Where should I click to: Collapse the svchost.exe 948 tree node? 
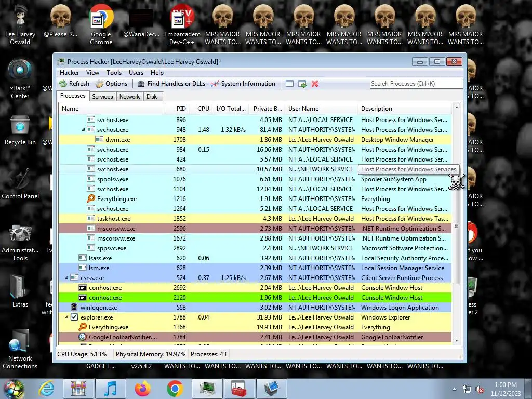click(x=83, y=129)
